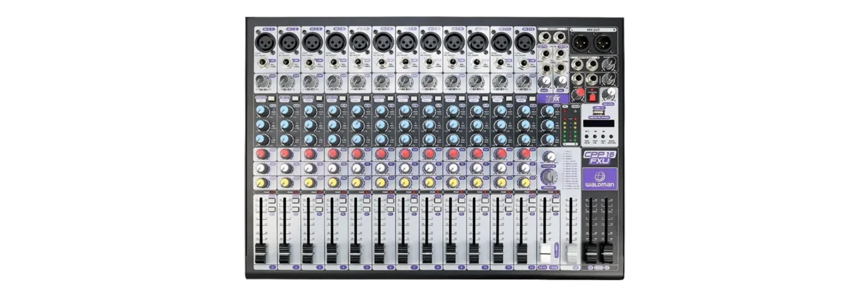Screen dimensions: 868x297
Task: Click the Mix Out right XLR connector
Action: pos(604,43)
